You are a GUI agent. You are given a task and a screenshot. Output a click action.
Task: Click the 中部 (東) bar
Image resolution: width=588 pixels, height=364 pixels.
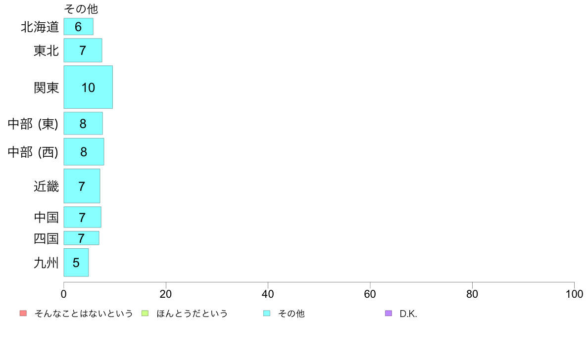[x=83, y=123]
